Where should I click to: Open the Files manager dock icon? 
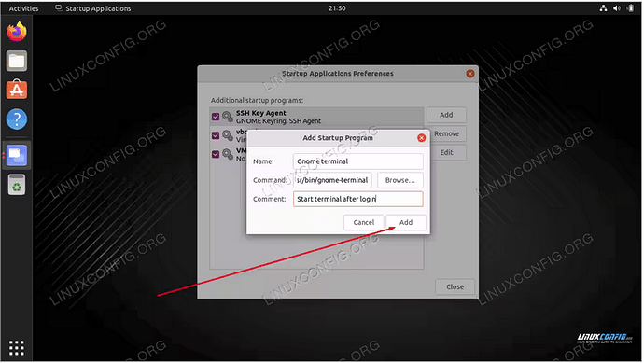(x=17, y=61)
